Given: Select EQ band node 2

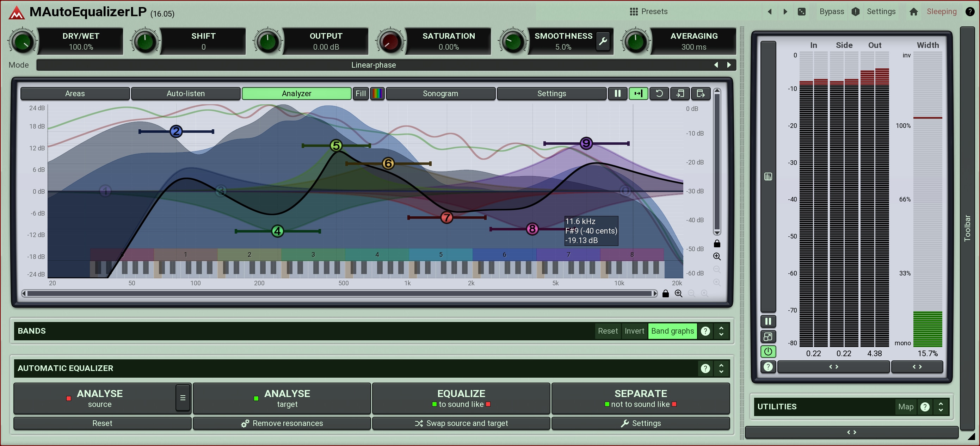Looking at the screenshot, I should (176, 131).
